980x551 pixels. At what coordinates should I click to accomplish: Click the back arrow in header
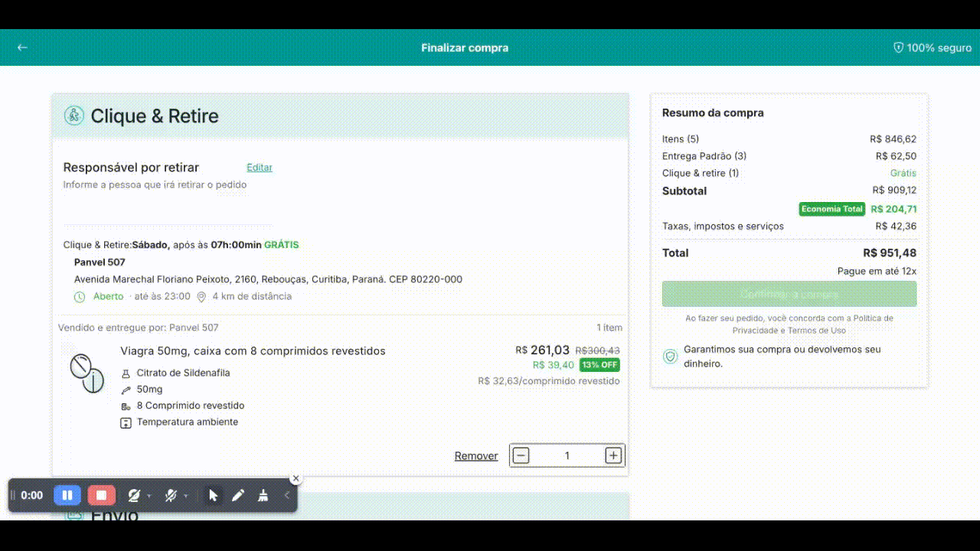click(x=22, y=47)
